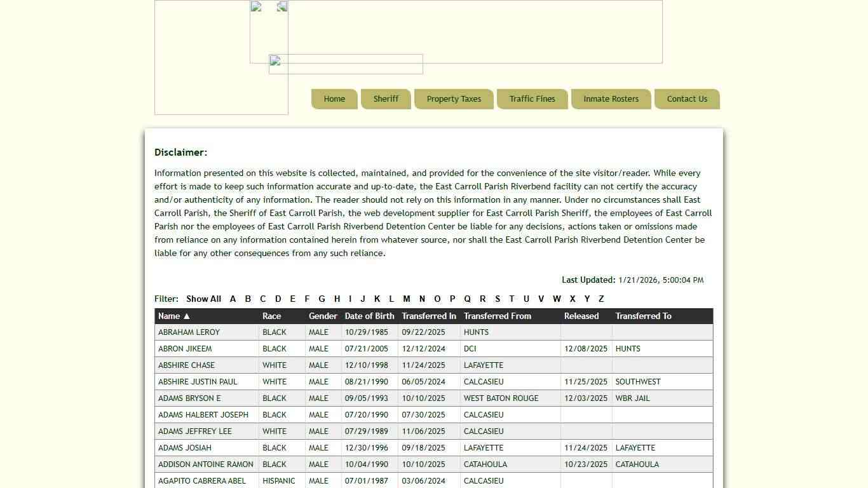Sort the table by Name column
Image resolution: width=868 pixels, height=488 pixels.
173,316
